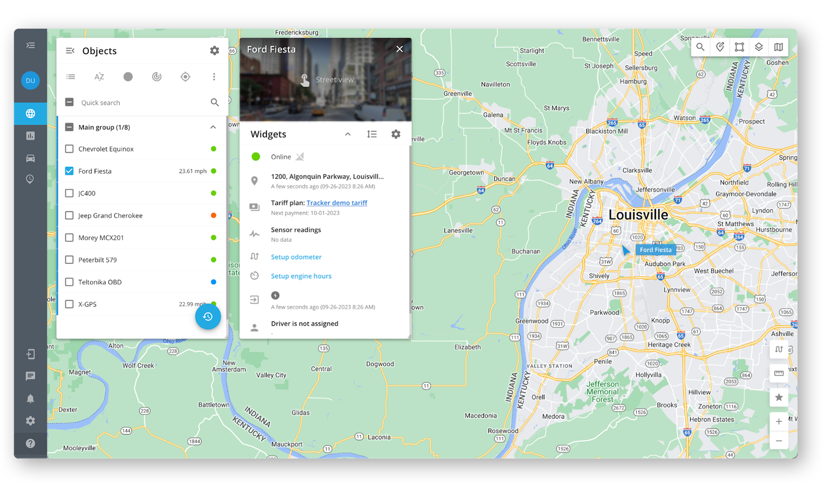
Task: Open the globe tracking map section
Action: point(31,114)
